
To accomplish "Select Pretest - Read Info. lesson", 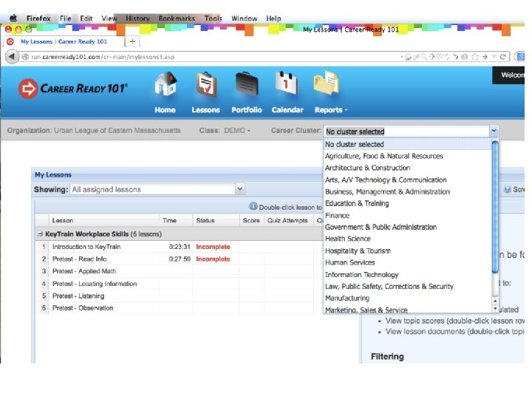I will coord(179,259).
